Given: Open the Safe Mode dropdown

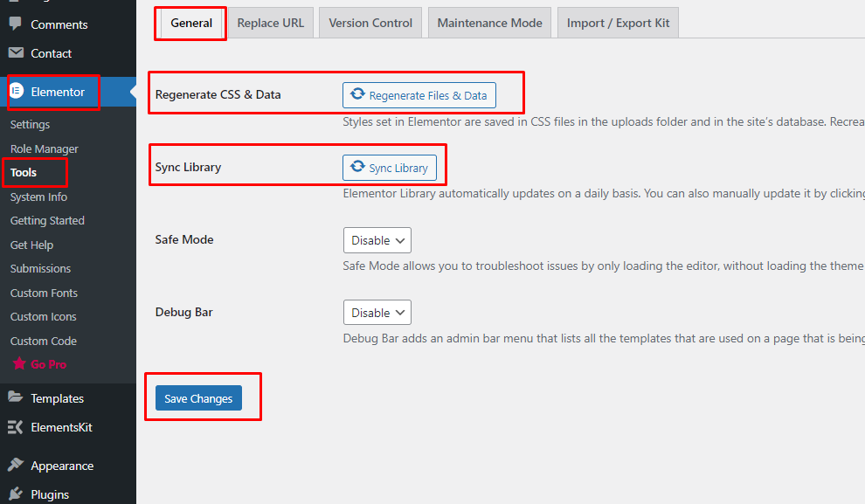Looking at the screenshot, I should tap(377, 240).
